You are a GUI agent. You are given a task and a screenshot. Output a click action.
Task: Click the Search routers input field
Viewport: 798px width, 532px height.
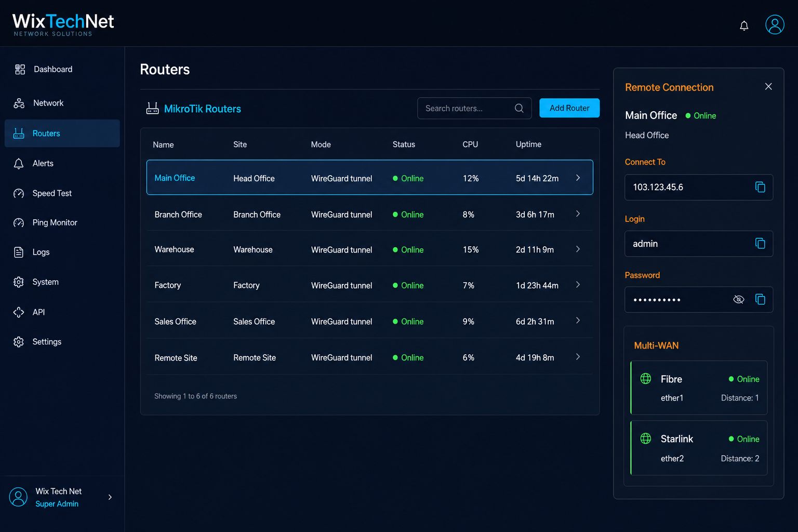(x=474, y=108)
